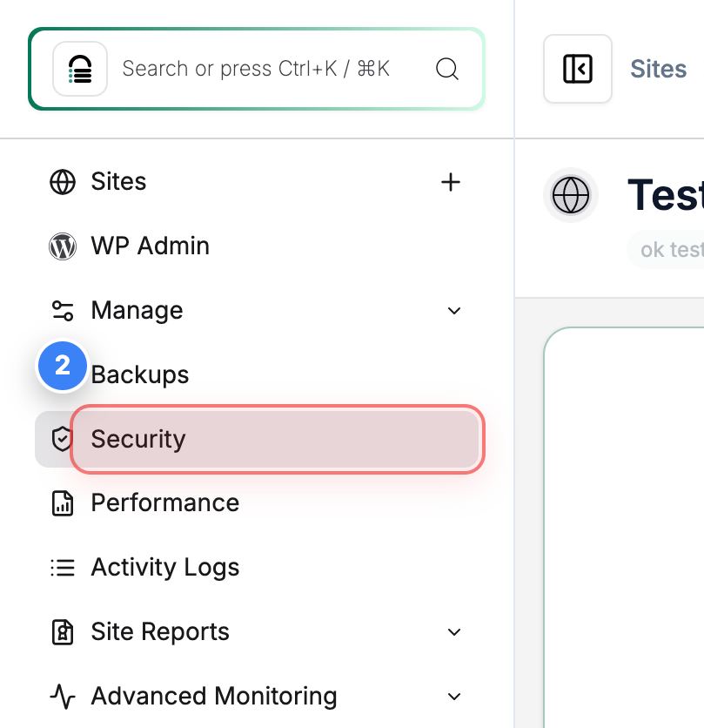Open the Backups menu item
This screenshot has height=728, width=704.
coord(139,374)
